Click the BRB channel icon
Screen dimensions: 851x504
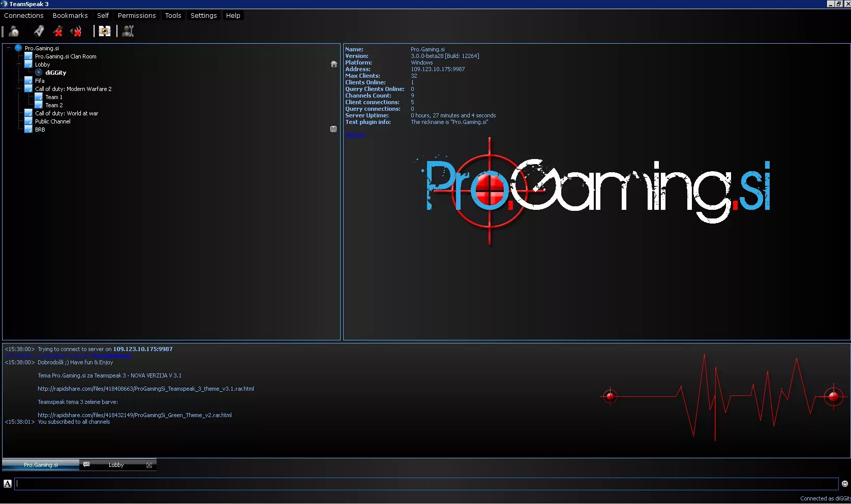pyautogui.click(x=28, y=130)
